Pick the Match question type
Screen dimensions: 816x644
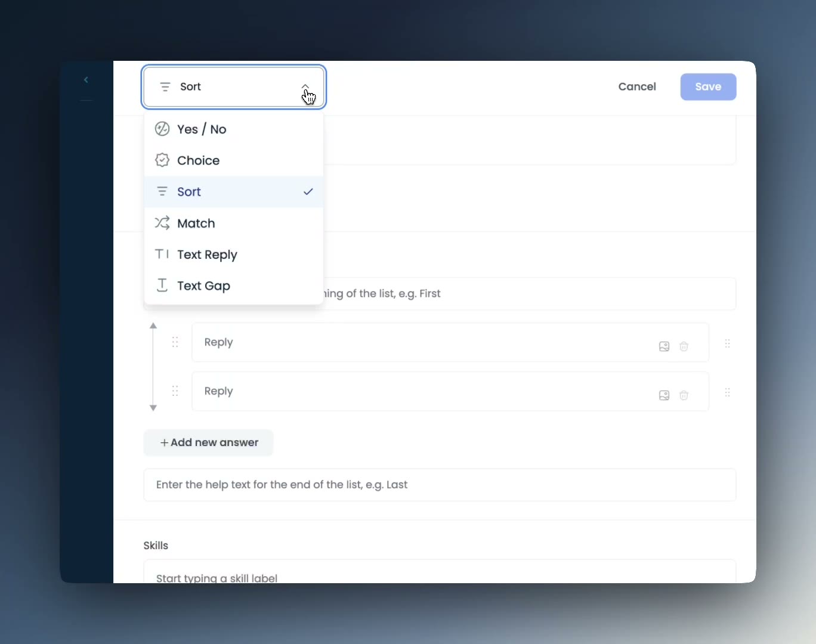click(234, 223)
